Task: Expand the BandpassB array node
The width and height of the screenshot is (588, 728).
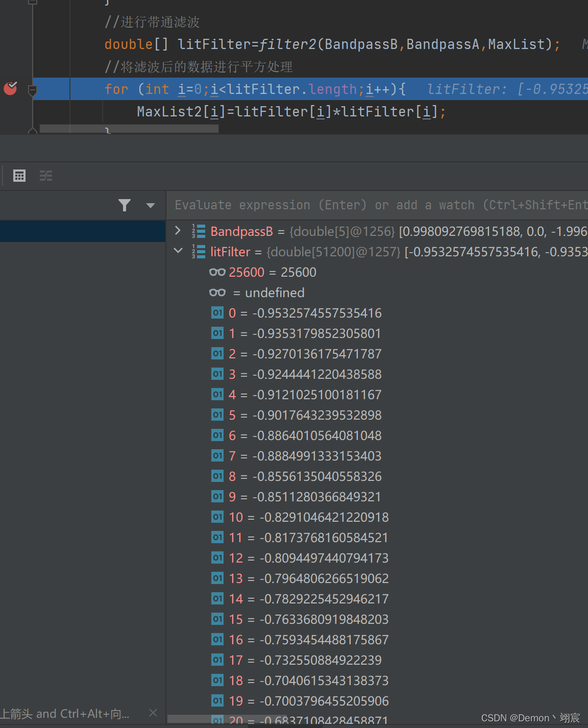Action: pos(178,231)
